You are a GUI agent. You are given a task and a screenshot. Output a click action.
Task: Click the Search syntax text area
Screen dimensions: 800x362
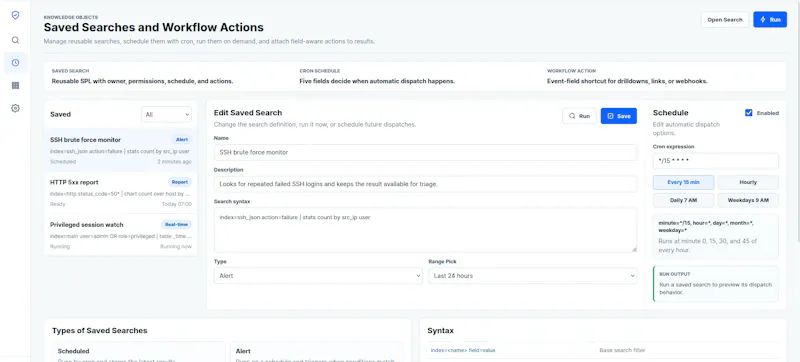pyautogui.click(x=425, y=230)
